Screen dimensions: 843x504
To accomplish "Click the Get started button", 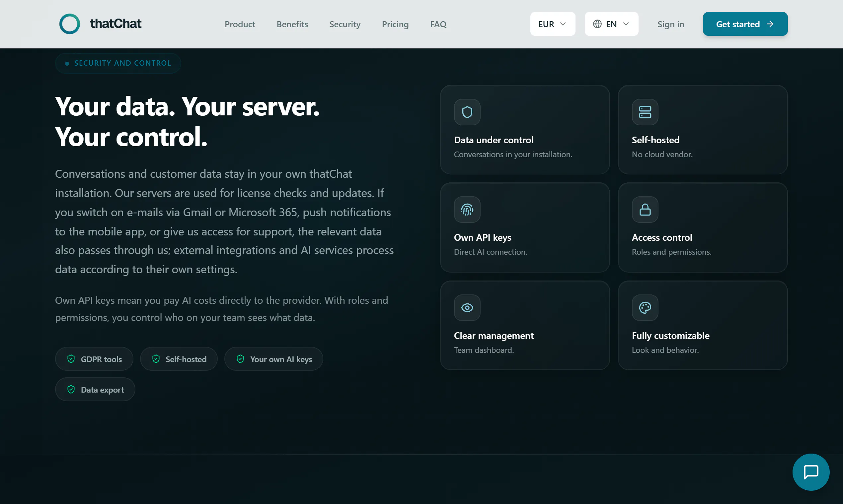I will (x=745, y=24).
